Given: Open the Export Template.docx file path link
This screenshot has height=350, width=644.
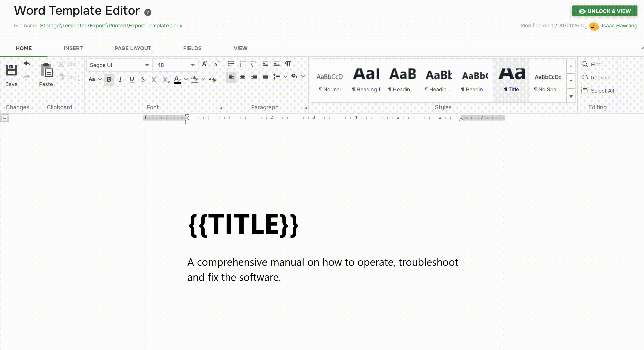Looking at the screenshot, I should pyautogui.click(x=111, y=25).
